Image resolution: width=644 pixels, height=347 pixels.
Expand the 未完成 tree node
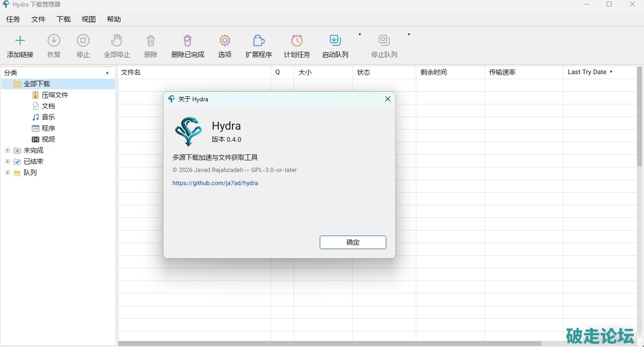(8, 150)
